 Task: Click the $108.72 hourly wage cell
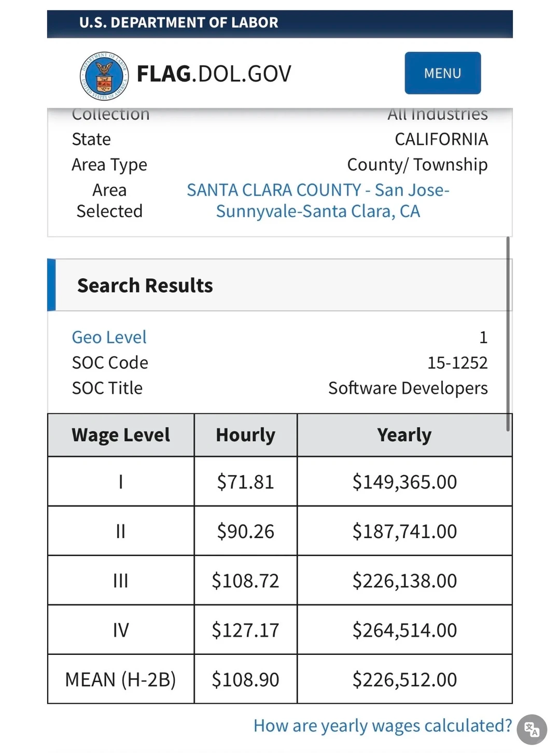coord(245,581)
